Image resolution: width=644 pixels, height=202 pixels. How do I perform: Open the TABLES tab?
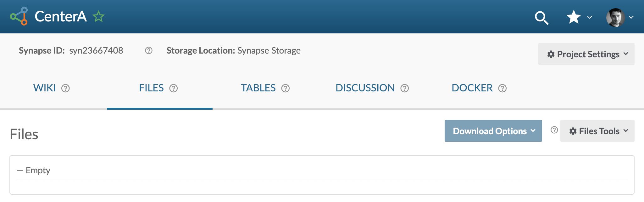point(258,88)
